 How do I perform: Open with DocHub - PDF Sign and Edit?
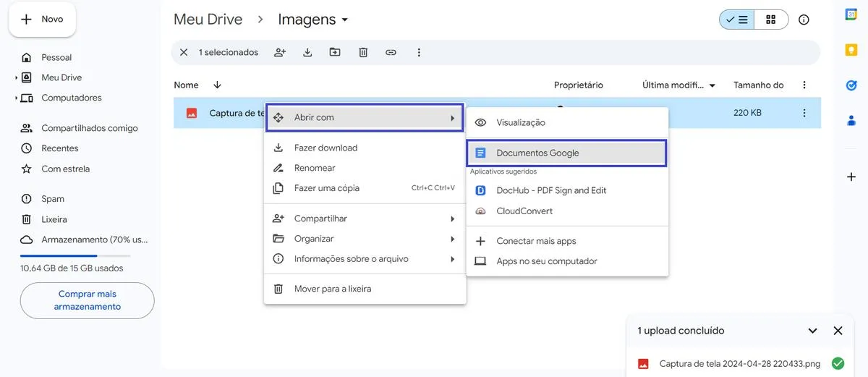pyautogui.click(x=567, y=190)
